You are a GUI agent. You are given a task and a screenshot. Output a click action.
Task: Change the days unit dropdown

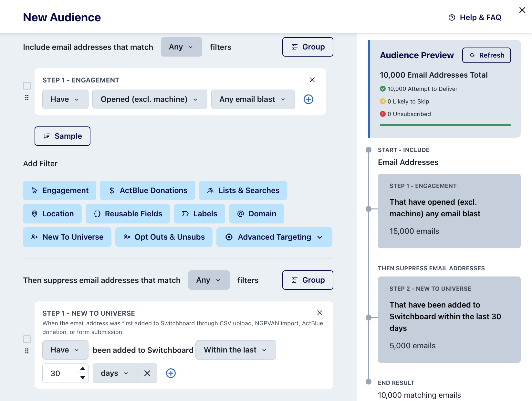114,373
